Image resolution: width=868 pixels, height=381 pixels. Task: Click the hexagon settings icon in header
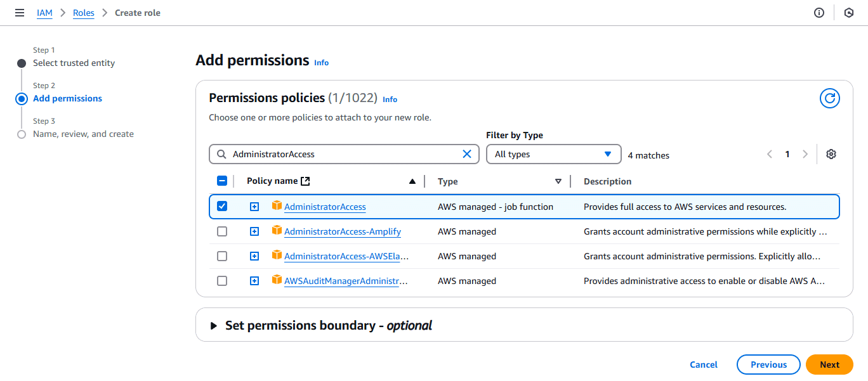point(849,13)
